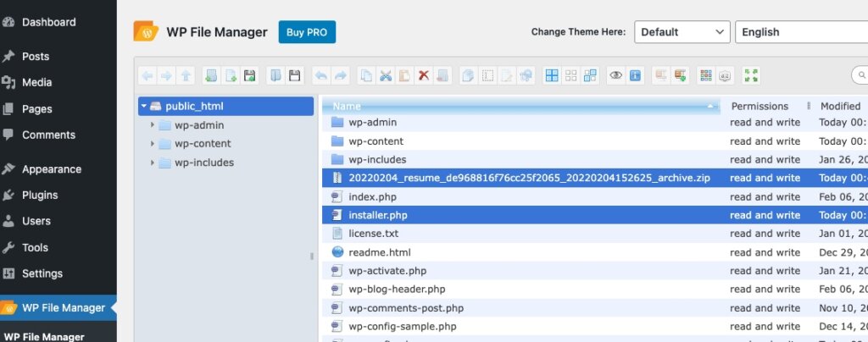Screen dimensions: 868x342
Task: Select the wp-admin folder row in file list
Action: click(x=595, y=122)
